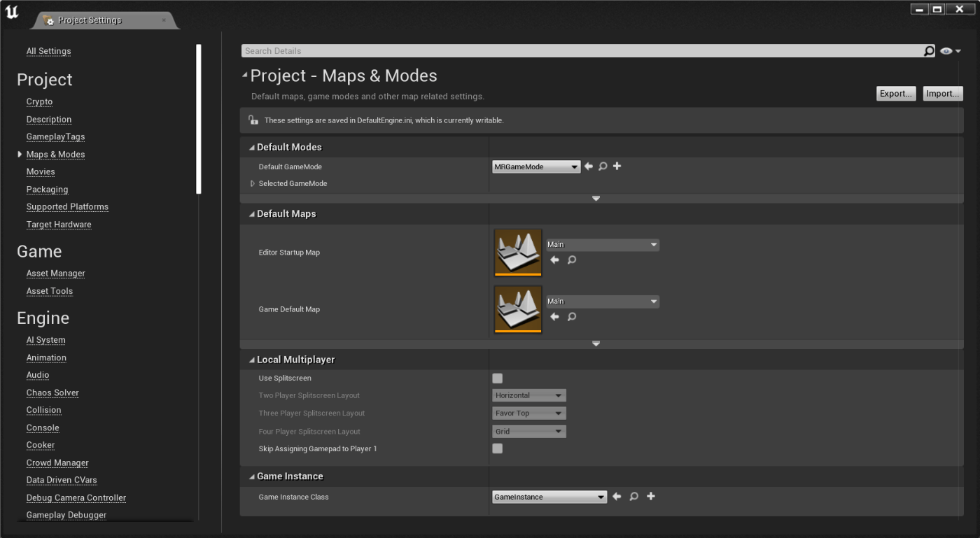This screenshot has width=980, height=538.
Task: Click use-selected arrow beside Default GameMode
Action: (x=589, y=167)
